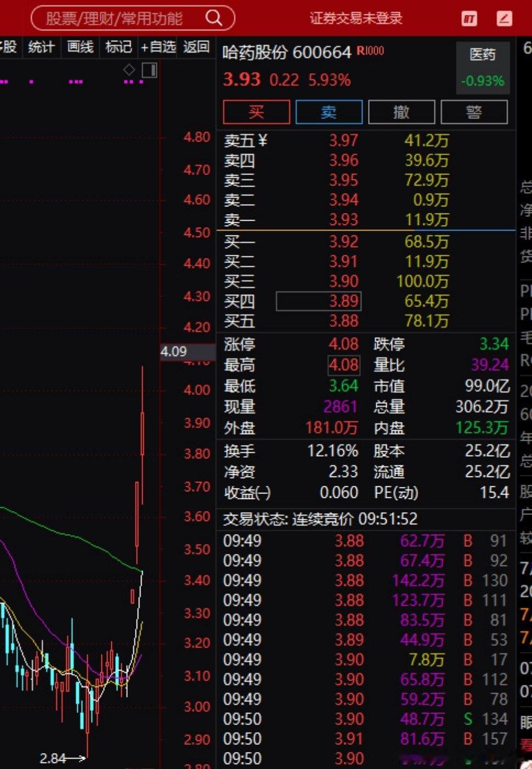
Task: Select the trade row with 7.8万
Action: click(x=365, y=659)
